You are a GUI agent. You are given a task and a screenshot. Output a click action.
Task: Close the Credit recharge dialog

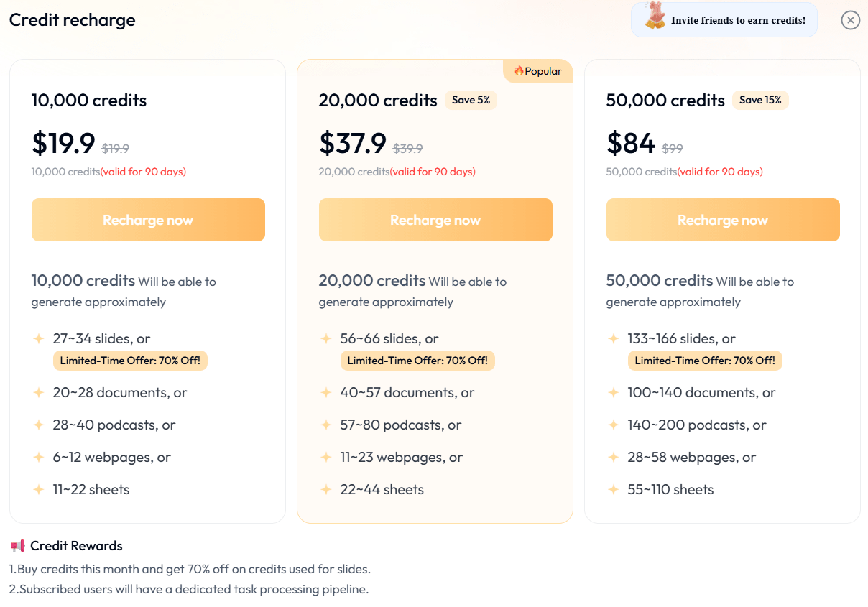[x=850, y=20]
